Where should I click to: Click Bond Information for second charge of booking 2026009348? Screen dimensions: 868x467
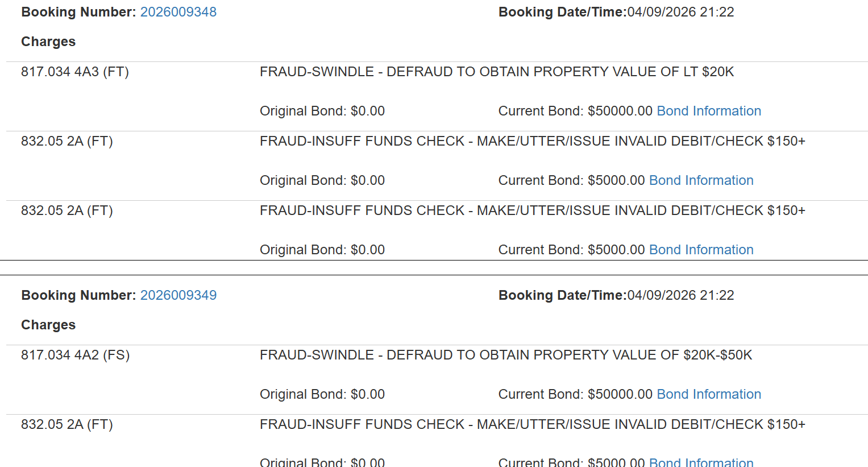coord(701,180)
